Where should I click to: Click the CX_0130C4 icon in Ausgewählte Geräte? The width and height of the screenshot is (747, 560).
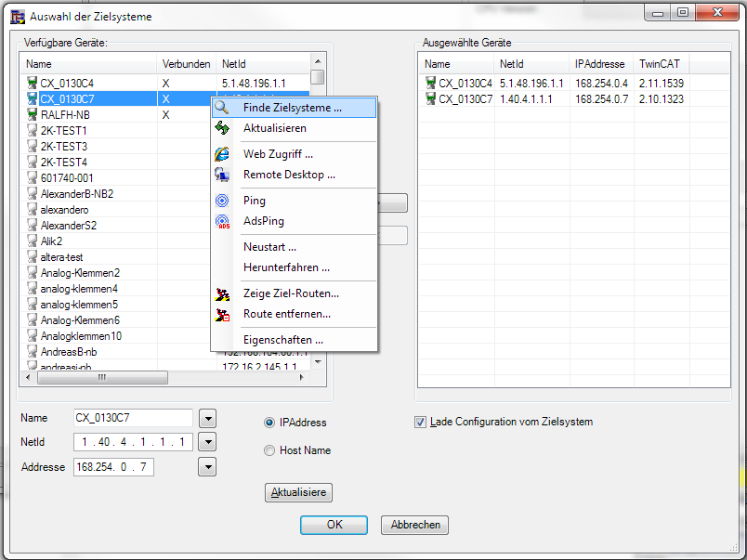click(431, 83)
